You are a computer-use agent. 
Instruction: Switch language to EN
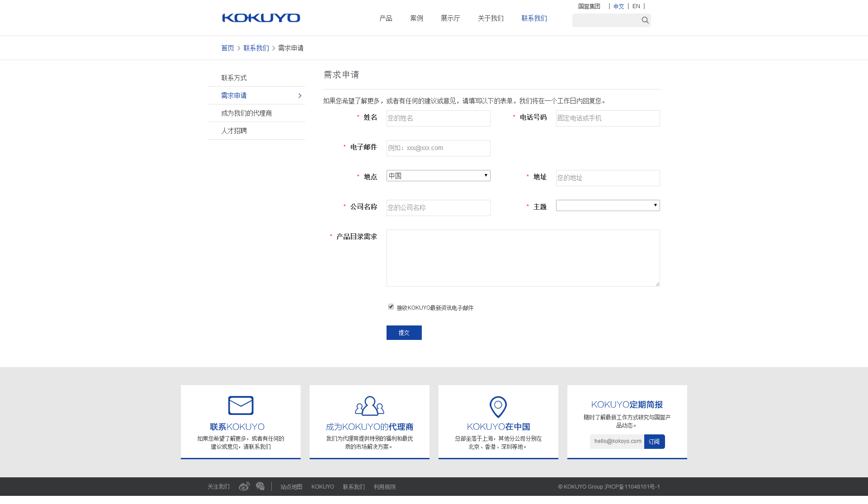click(x=636, y=6)
